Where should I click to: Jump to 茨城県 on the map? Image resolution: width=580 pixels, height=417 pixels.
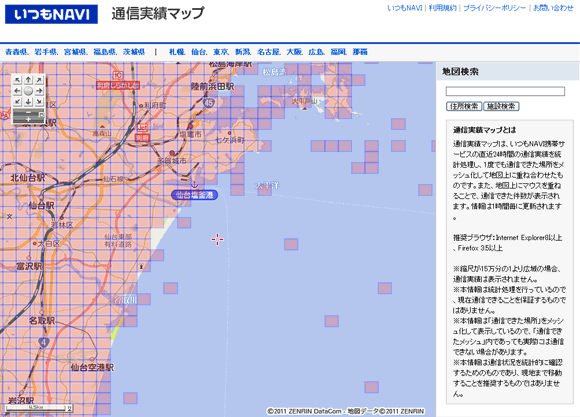click(134, 52)
